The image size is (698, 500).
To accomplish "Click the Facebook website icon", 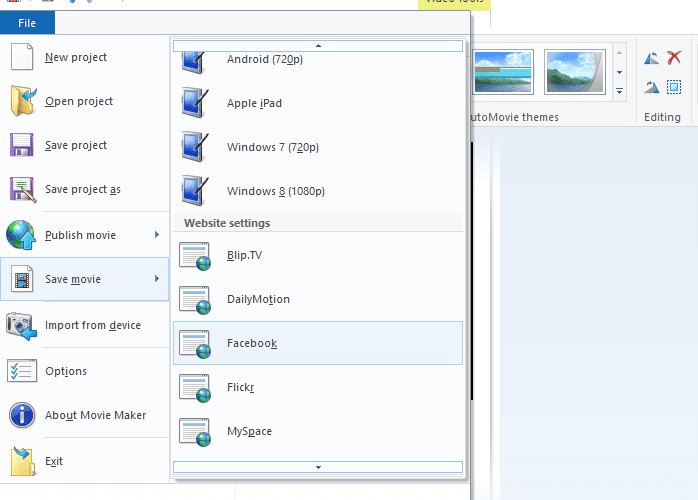I will point(195,344).
